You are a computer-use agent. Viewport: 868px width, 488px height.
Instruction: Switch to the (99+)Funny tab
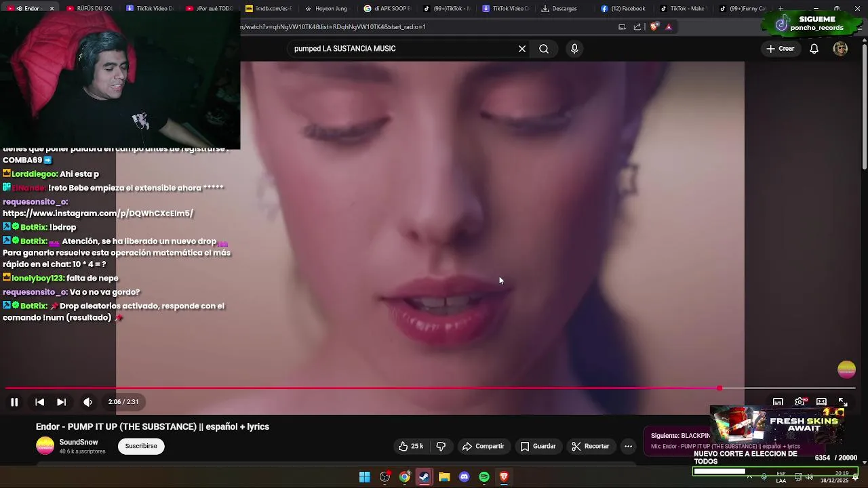point(742,9)
